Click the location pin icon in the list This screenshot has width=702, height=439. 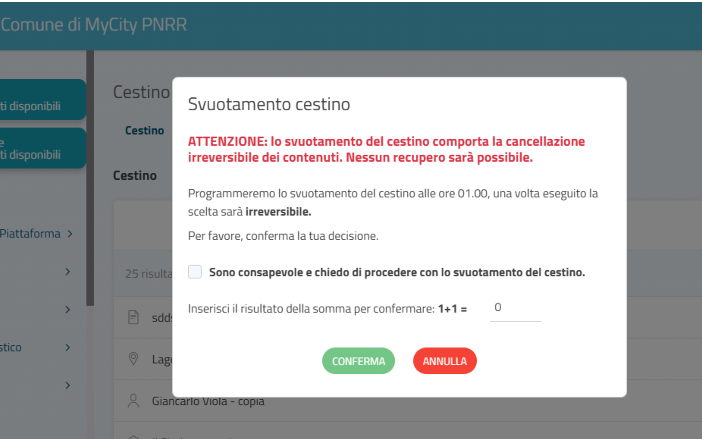coord(133,359)
